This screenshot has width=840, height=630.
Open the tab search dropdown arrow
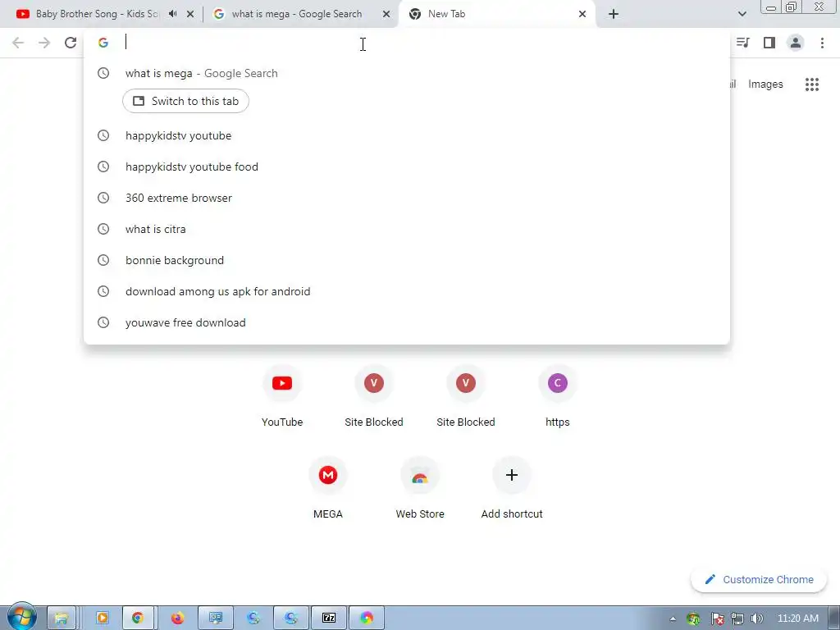pyautogui.click(x=742, y=15)
